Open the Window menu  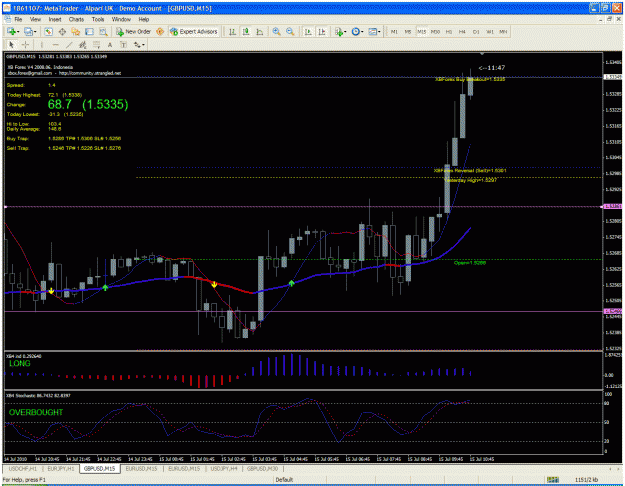pyautogui.click(x=121, y=19)
